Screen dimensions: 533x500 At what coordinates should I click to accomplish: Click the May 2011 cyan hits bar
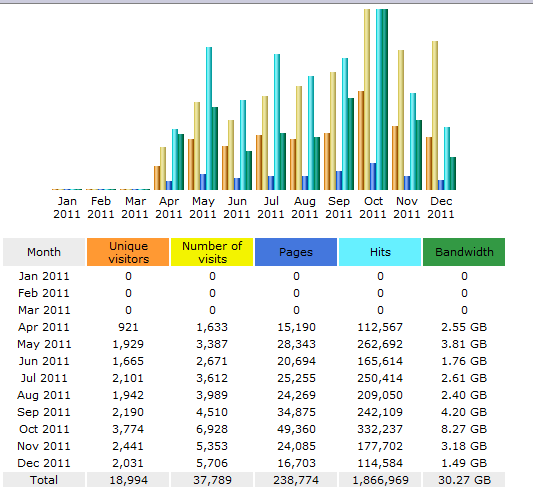pyautogui.click(x=209, y=118)
